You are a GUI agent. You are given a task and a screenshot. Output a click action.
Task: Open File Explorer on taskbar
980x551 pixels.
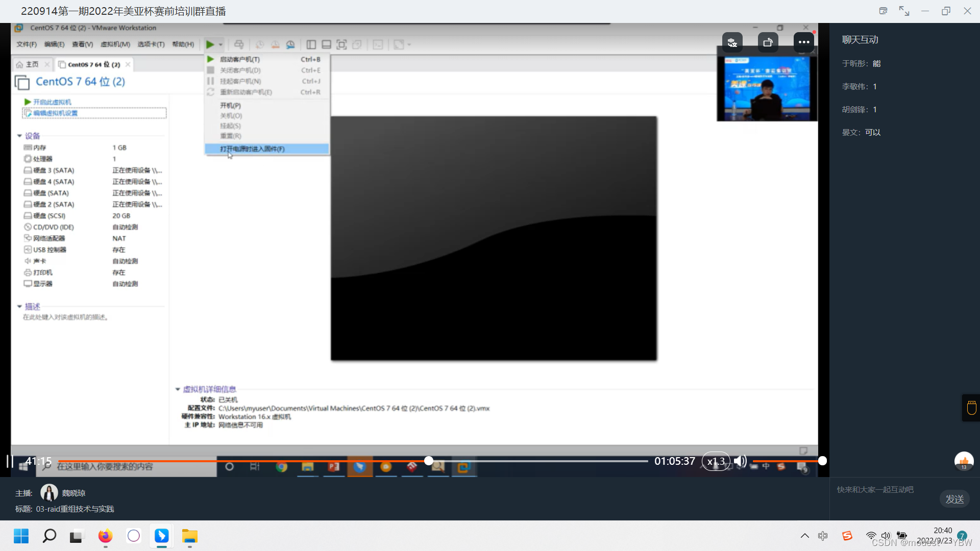[189, 536]
